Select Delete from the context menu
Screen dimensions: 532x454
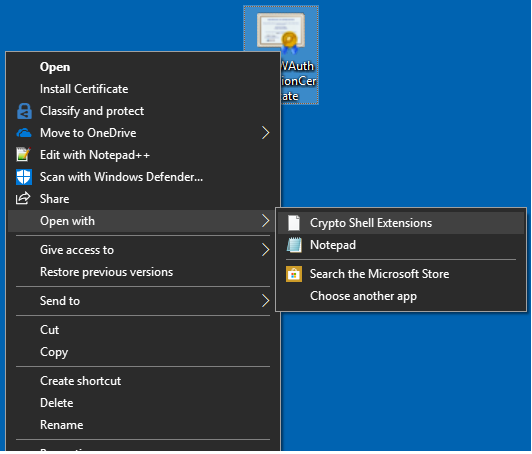(x=143, y=403)
